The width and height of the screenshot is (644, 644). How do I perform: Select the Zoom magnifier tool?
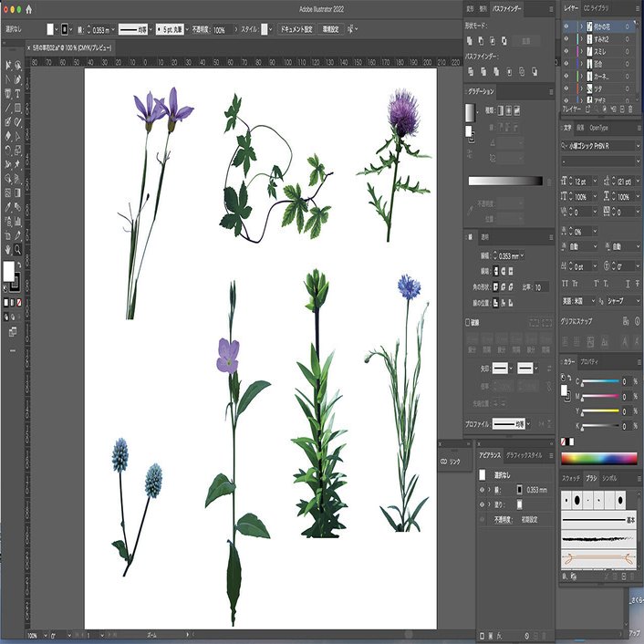[17, 249]
